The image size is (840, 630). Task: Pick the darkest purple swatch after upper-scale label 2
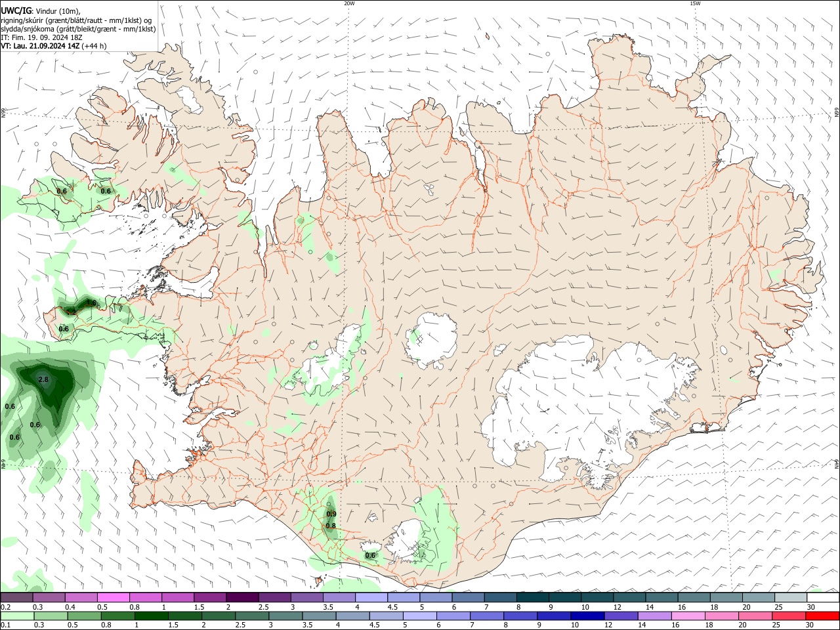click(x=241, y=597)
